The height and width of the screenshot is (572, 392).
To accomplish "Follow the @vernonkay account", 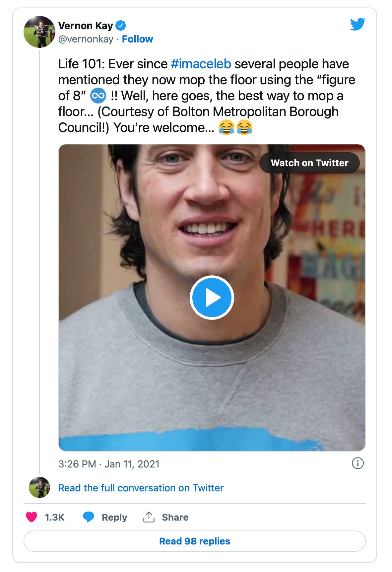I will 137,39.
